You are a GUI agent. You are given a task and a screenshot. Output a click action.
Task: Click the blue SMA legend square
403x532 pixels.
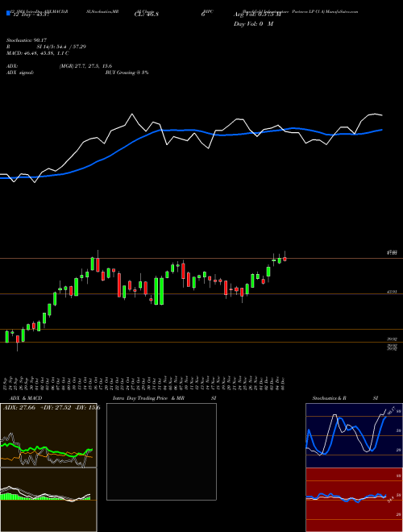click(8, 13)
